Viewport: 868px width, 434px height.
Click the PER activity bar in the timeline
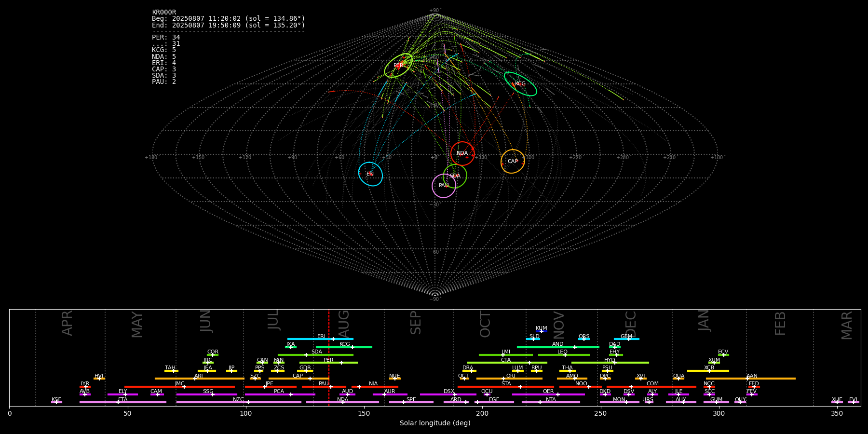point(328,363)
